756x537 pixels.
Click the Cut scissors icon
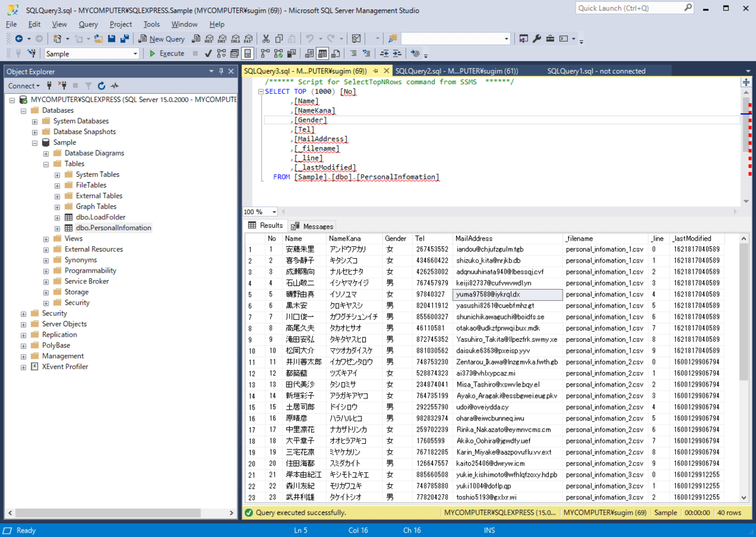(x=266, y=39)
